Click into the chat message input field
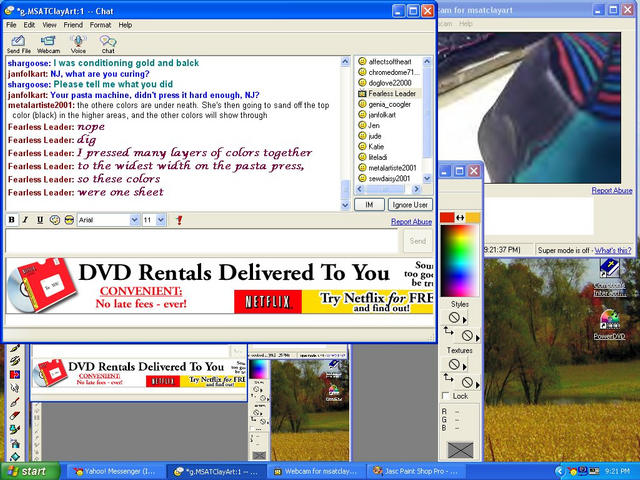The width and height of the screenshot is (640, 480). (x=202, y=241)
